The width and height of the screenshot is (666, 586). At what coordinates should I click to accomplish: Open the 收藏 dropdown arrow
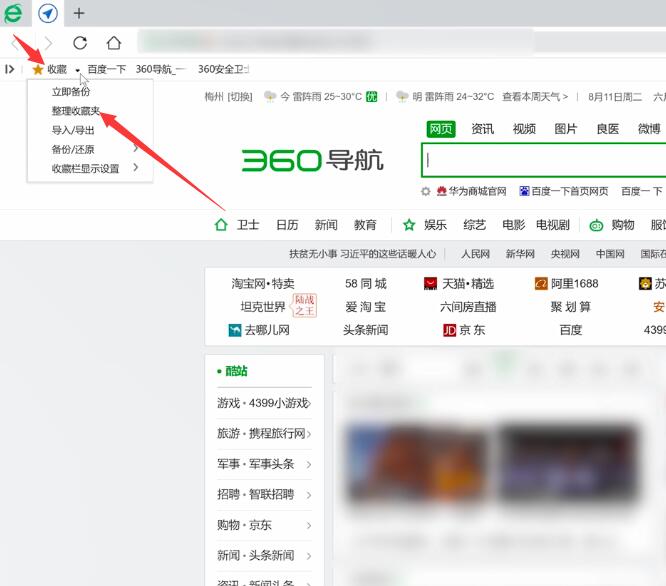(78, 70)
